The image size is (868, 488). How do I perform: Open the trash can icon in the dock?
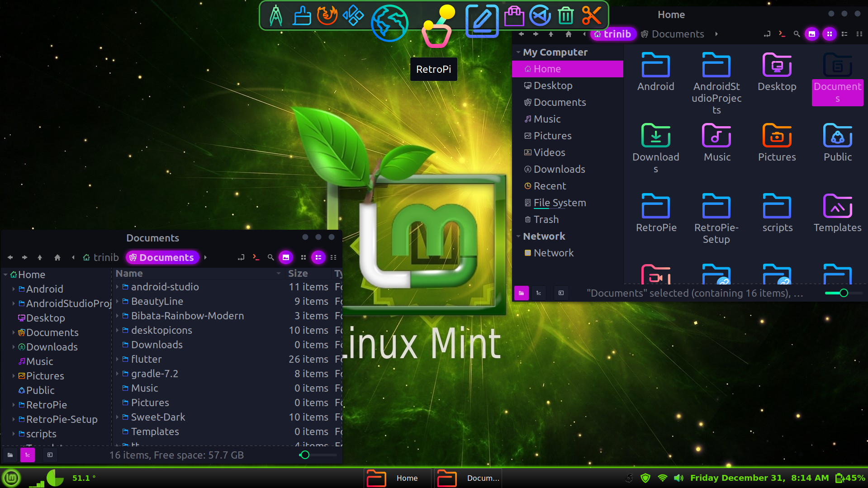coord(565,16)
